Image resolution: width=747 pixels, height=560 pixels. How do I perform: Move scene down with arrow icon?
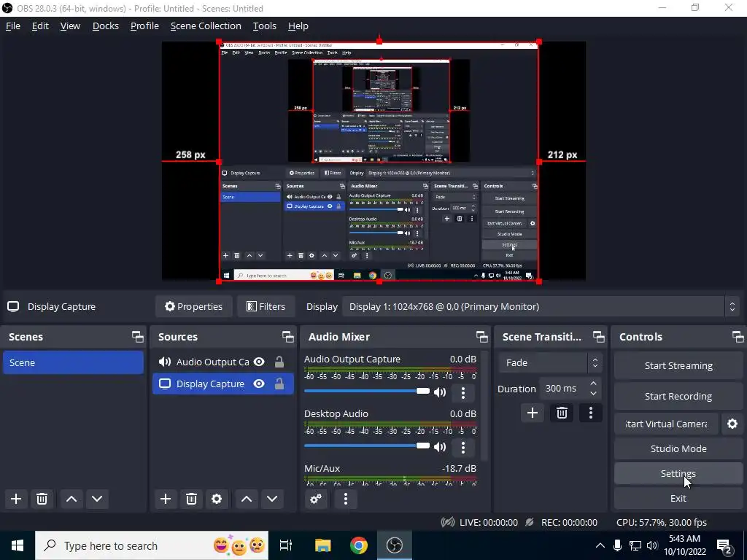97,499
